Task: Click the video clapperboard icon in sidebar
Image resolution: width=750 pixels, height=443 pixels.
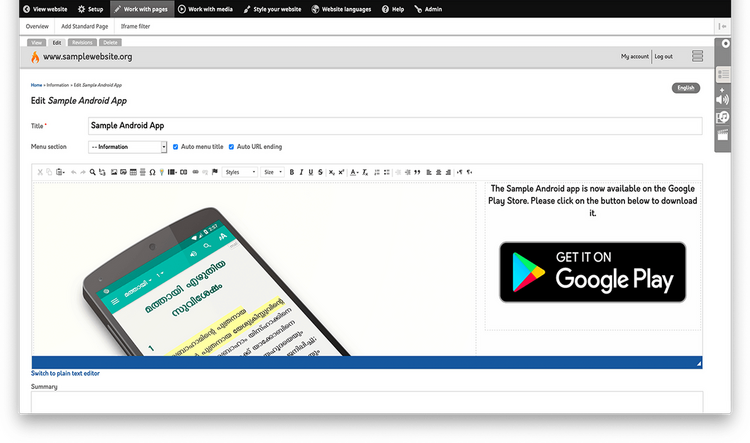Action: tap(723, 135)
